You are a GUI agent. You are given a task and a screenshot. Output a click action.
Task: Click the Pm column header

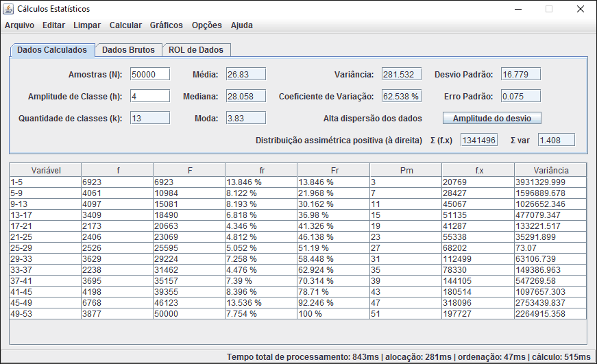coord(406,170)
